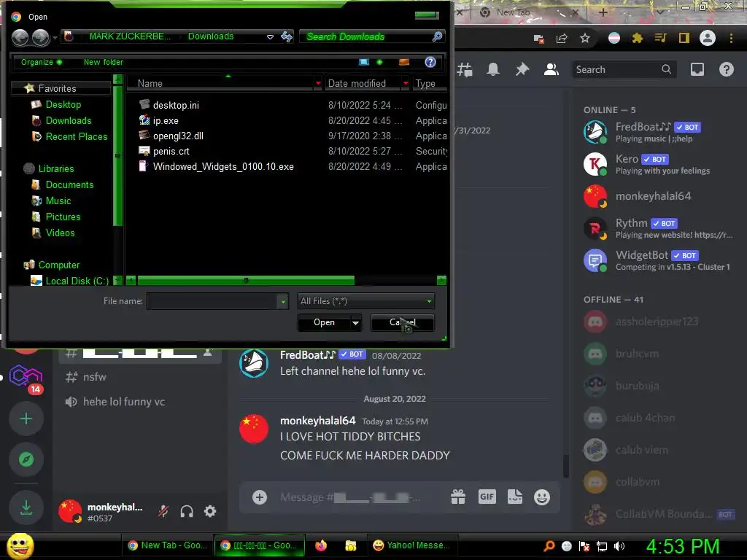Click New folder in dialog toolbar
Image resolution: width=747 pixels, height=560 pixels.
104,63
